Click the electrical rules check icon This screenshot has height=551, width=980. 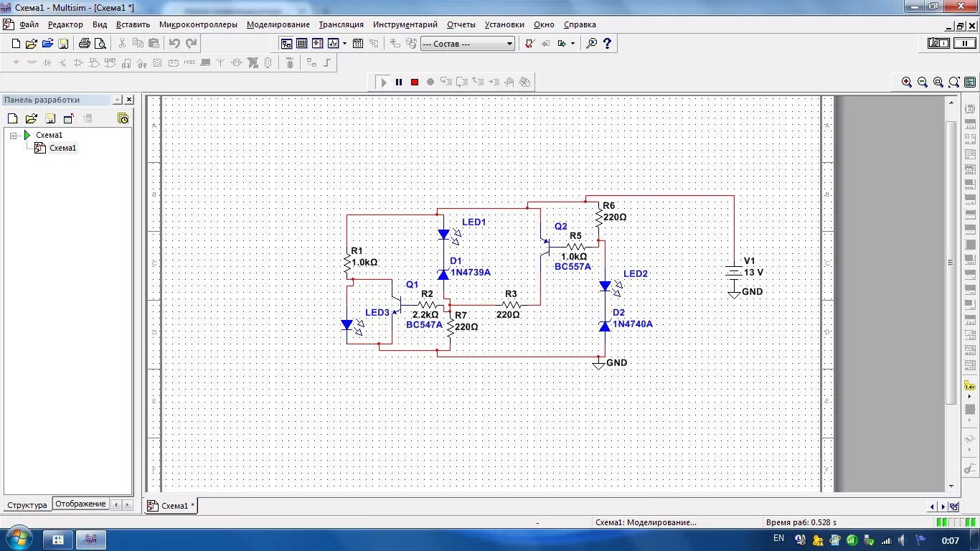(529, 43)
